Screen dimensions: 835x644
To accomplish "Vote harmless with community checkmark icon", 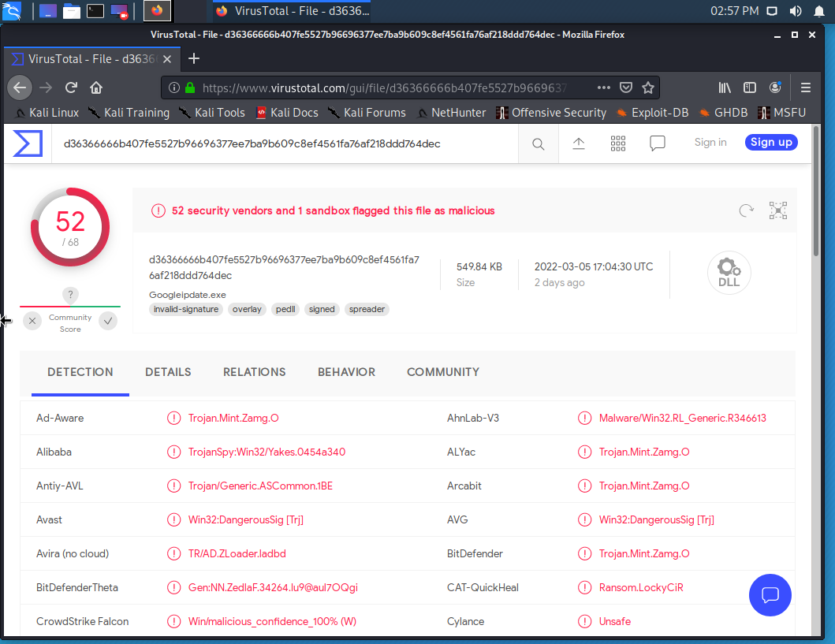I will (x=108, y=321).
